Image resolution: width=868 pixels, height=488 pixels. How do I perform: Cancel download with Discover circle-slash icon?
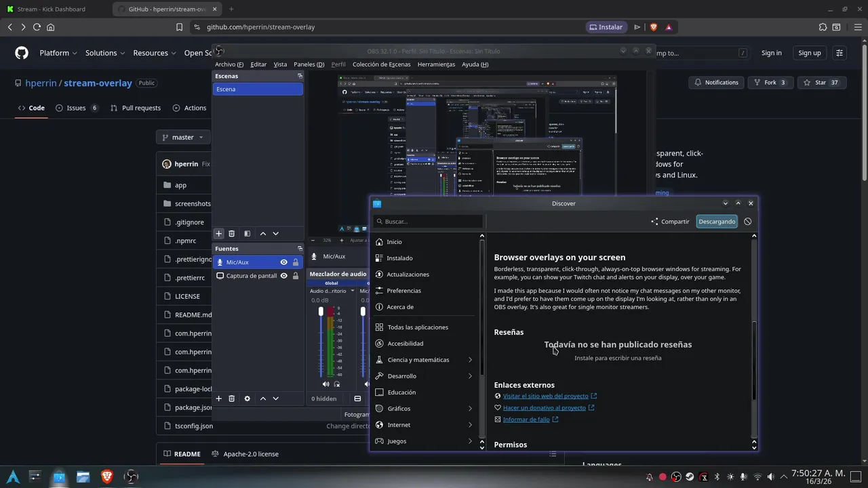[x=747, y=222]
